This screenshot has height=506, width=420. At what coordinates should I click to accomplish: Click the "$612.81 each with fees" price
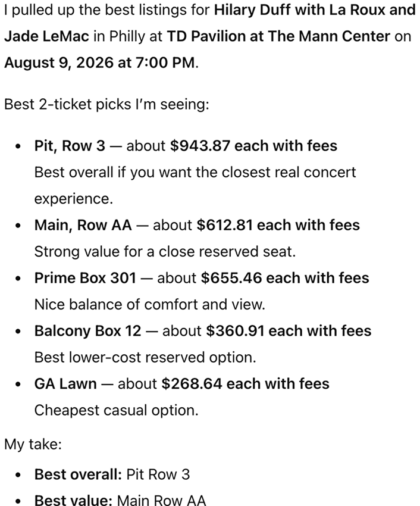pyautogui.click(x=278, y=225)
